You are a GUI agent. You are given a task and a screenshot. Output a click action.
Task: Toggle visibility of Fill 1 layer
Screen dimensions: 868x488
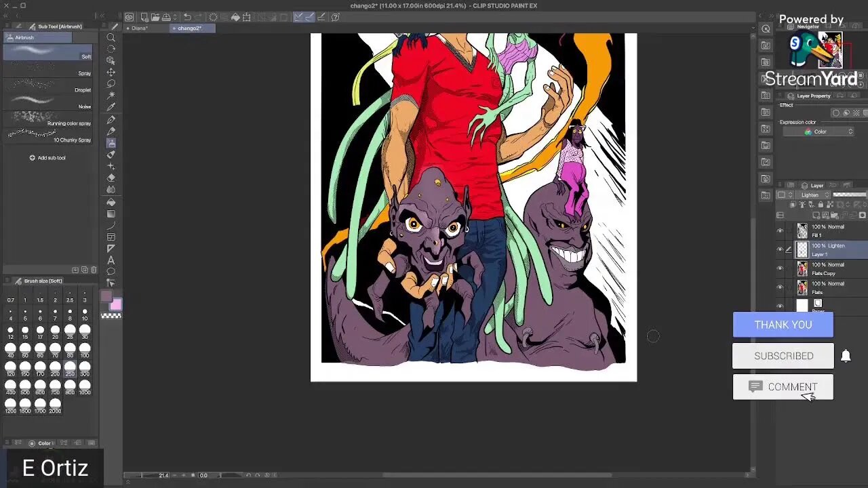pyautogui.click(x=780, y=231)
